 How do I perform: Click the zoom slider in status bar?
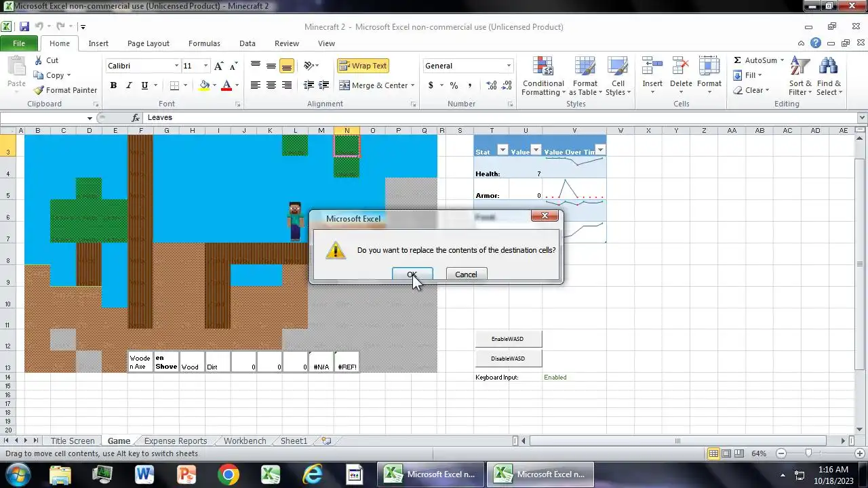[x=809, y=453]
